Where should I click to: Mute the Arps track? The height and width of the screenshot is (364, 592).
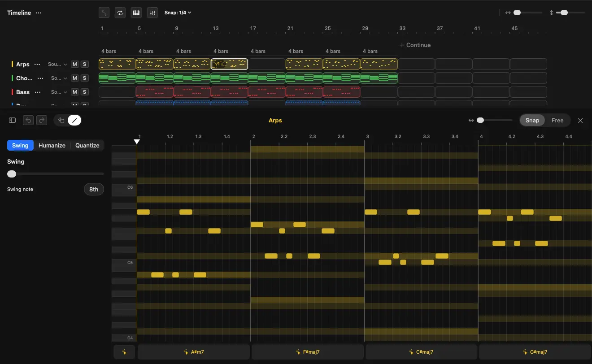click(75, 64)
